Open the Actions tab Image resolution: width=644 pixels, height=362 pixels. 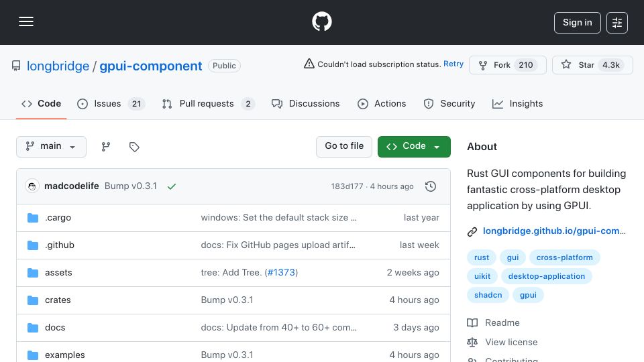pyautogui.click(x=382, y=104)
